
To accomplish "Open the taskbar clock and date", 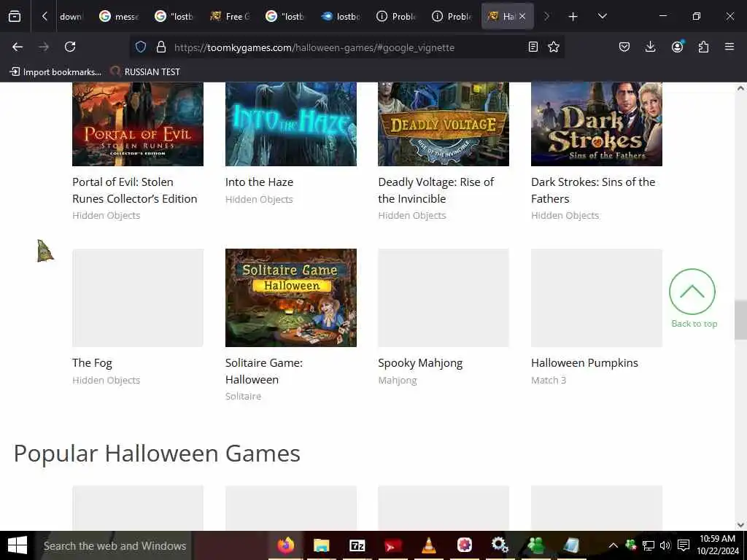I will pos(718,545).
